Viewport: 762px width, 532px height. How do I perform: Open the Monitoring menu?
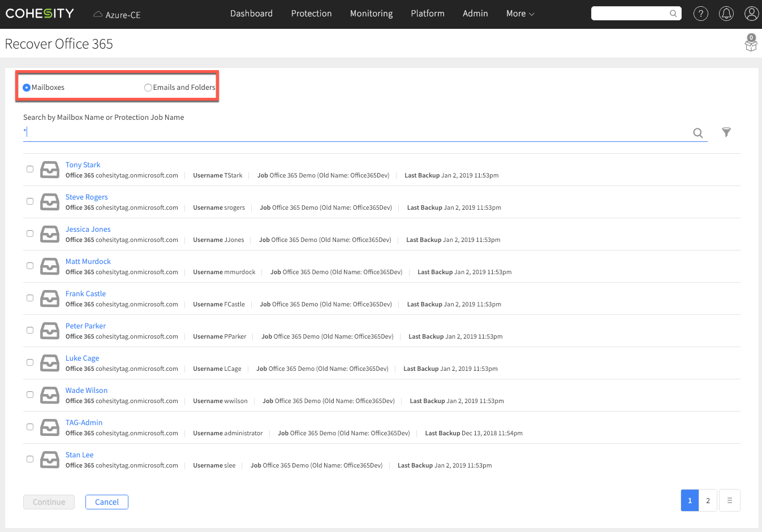371,14
